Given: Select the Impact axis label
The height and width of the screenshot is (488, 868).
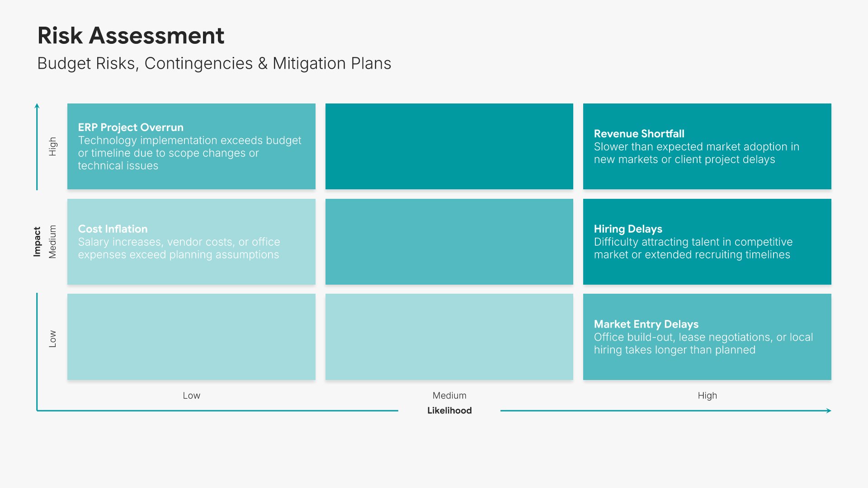Looking at the screenshot, I should coord(37,242).
